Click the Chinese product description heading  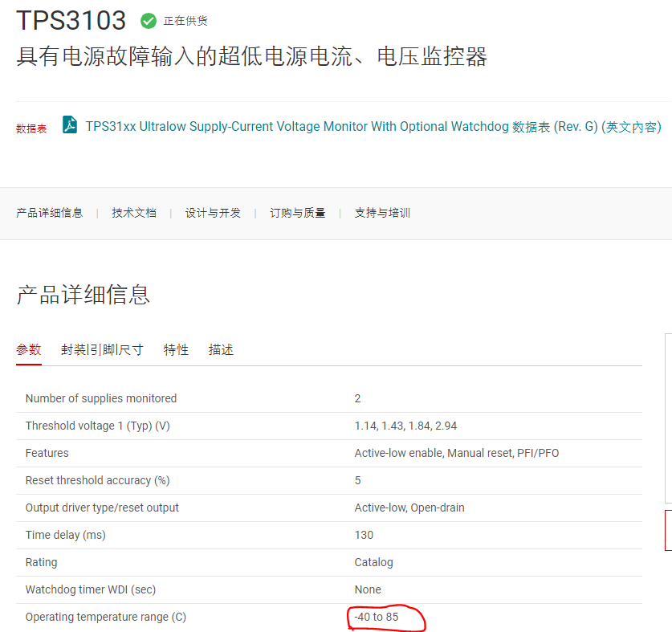(251, 56)
